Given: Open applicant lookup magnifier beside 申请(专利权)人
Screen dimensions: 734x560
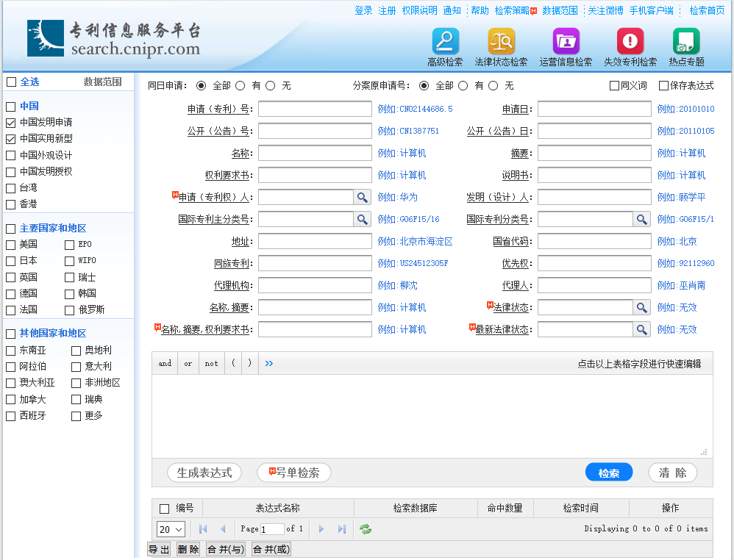Looking at the screenshot, I should coord(363,197).
